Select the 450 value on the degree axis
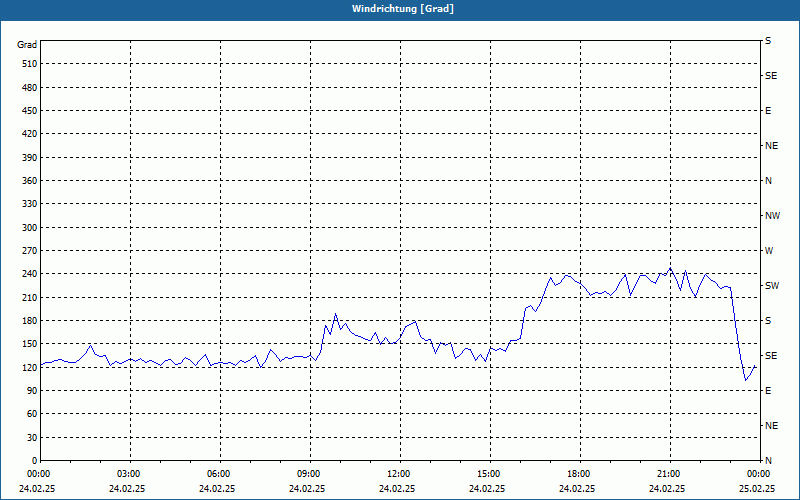The width and height of the screenshot is (800, 500). tap(30, 111)
